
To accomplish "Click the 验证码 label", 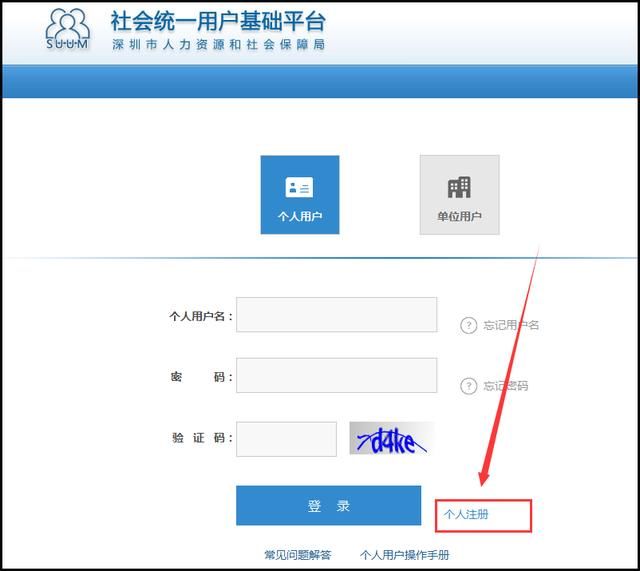I will [202, 438].
